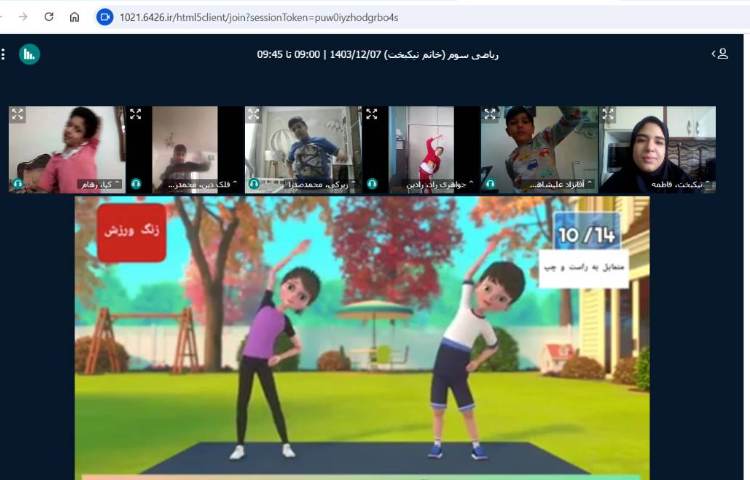Open the زیرکی محمدصدرا name dropdown
750x480 pixels.
click(322, 185)
